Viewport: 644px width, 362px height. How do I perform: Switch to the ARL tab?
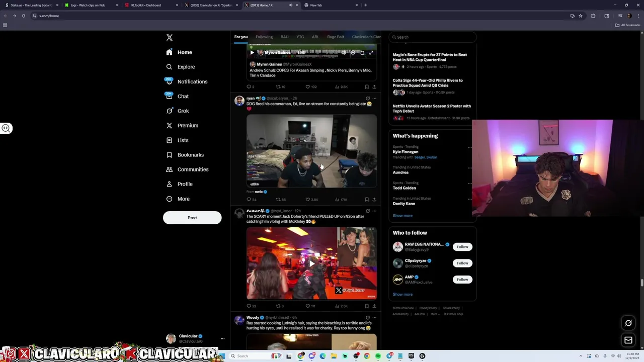315,37
